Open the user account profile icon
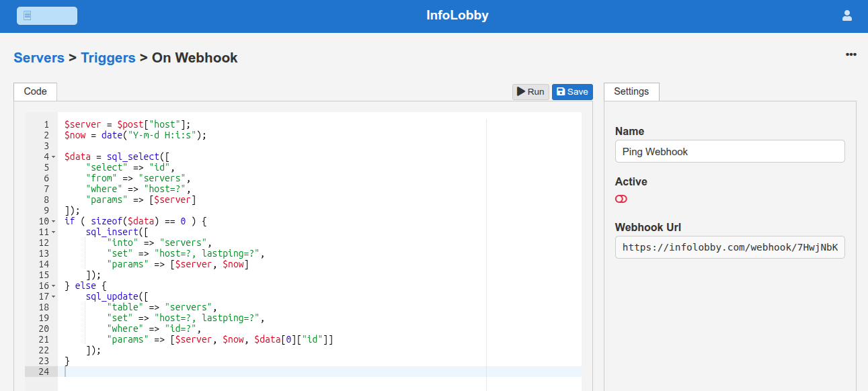 point(847,15)
